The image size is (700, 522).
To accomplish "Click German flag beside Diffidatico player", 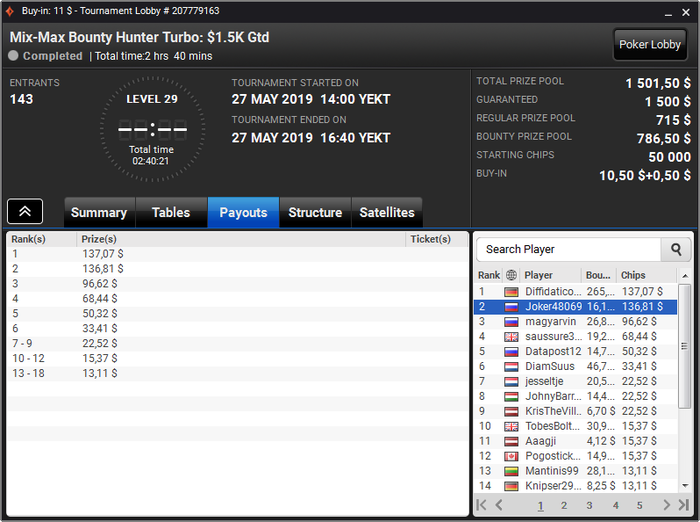I will point(511,292).
